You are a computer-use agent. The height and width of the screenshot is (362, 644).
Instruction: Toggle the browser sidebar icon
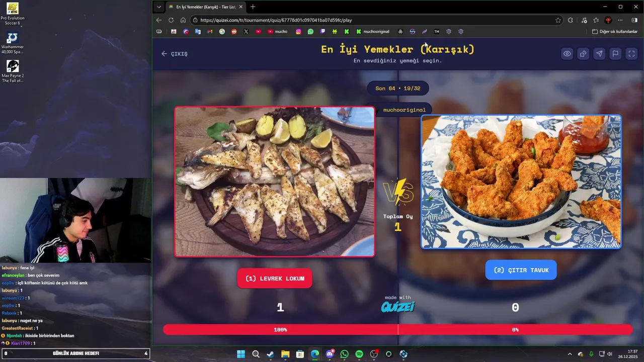point(634,20)
